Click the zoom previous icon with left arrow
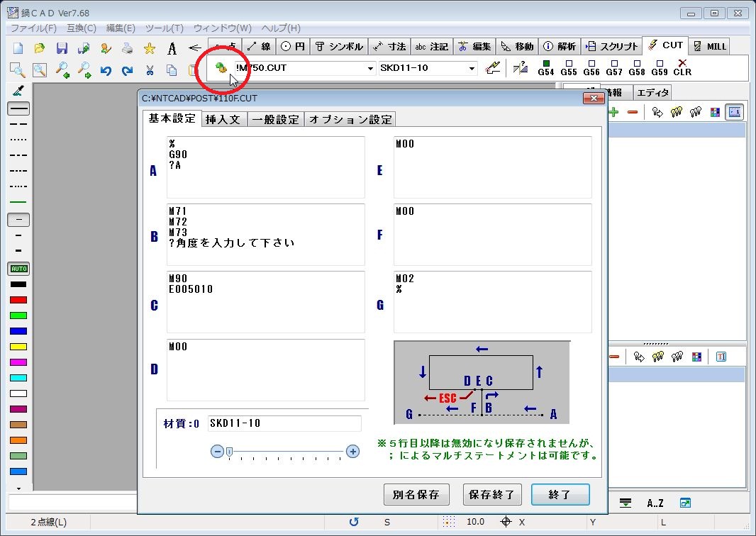The width and height of the screenshot is (756, 536). tap(62, 70)
